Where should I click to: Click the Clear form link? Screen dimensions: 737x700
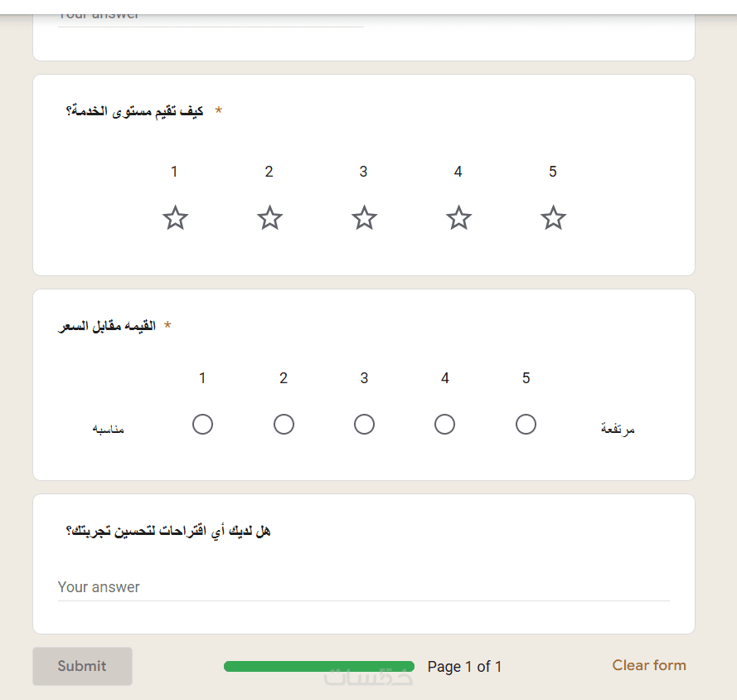(649, 665)
